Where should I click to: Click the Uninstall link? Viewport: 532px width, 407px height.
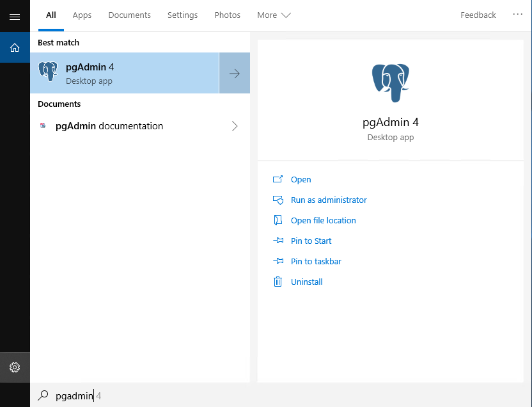pyautogui.click(x=307, y=282)
